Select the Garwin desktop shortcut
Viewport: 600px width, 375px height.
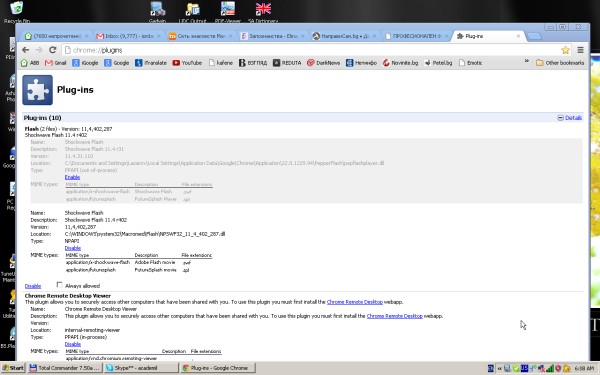pyautogui.click(x=157, y=12)
